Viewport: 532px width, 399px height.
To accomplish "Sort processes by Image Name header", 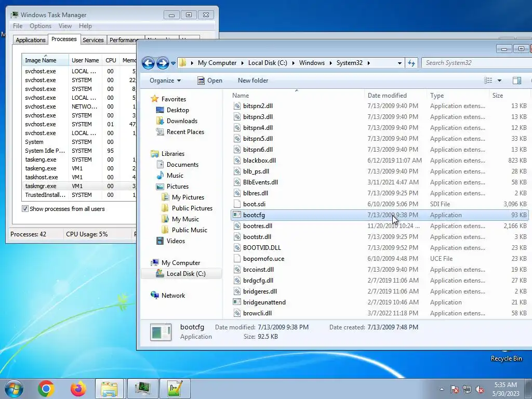I will coord(45,60).
